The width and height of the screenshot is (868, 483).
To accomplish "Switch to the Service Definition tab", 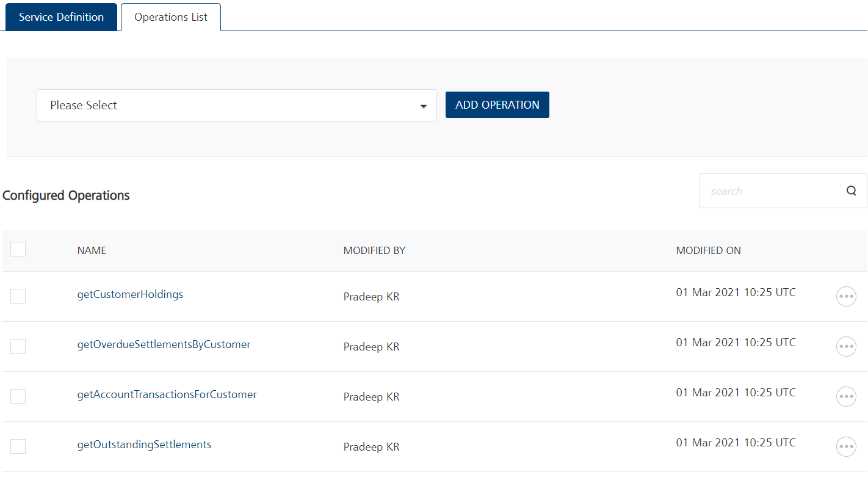I will point(61,17).
